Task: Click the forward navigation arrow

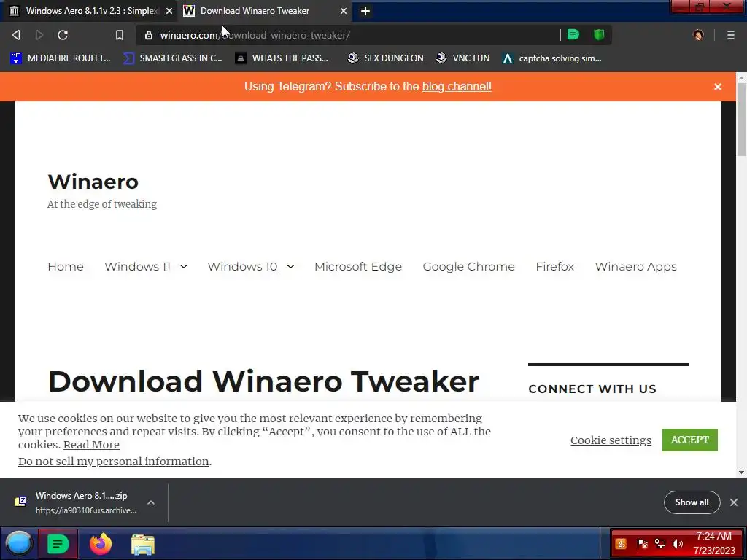Action: [x=39, y=35]
